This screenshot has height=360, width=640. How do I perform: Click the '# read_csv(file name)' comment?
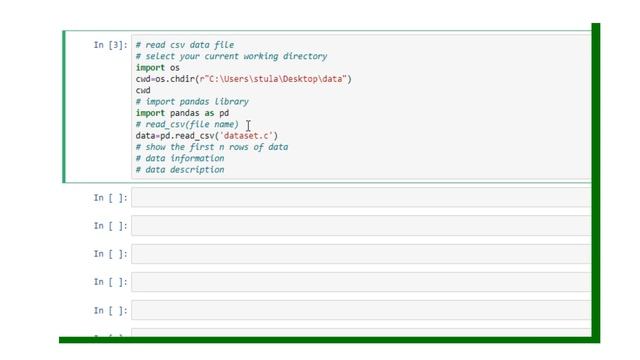coord(187,124)
